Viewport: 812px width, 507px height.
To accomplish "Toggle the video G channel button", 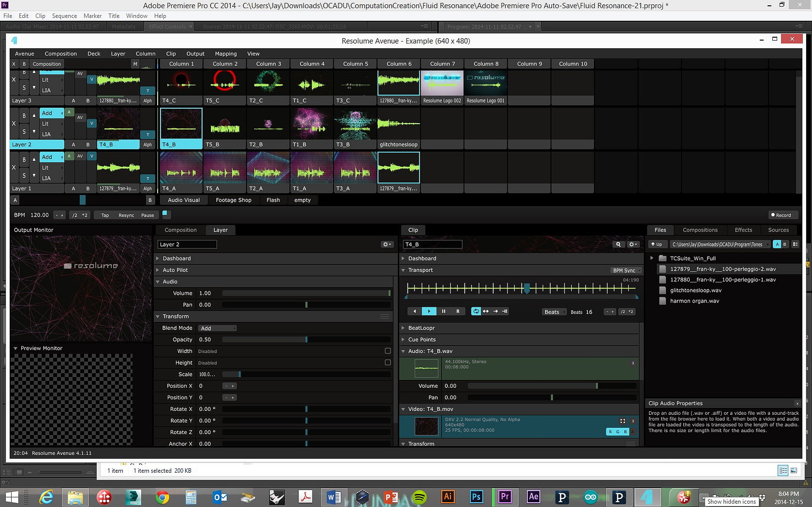I will tap(618, 432).
